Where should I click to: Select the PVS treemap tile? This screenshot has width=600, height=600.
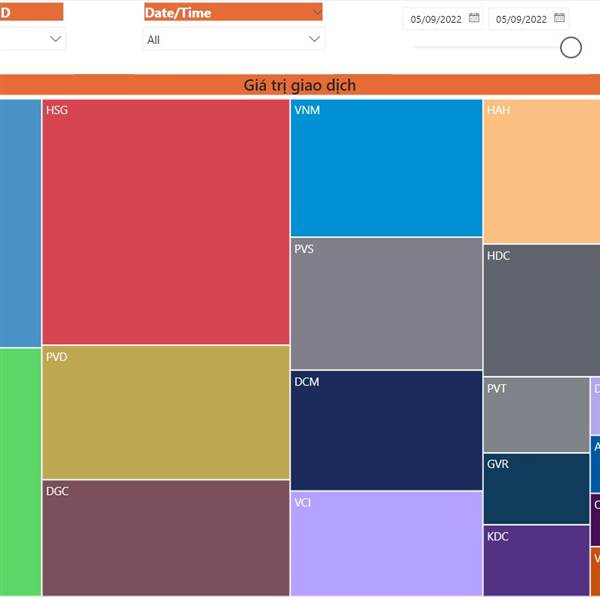(x=386, y=303)
